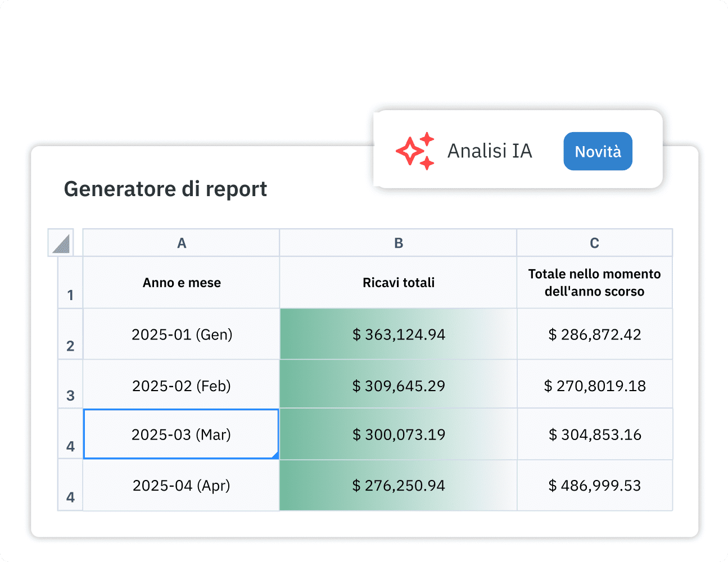Viewport: 728px width, 562px height.
Task: Open Analisi IA by clicking its label
Action: (x=490, y=151)
